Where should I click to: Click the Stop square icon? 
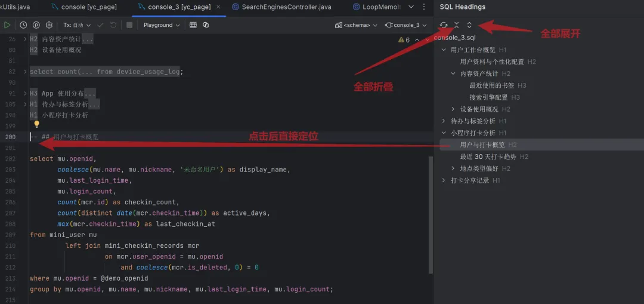pos(129,25)
